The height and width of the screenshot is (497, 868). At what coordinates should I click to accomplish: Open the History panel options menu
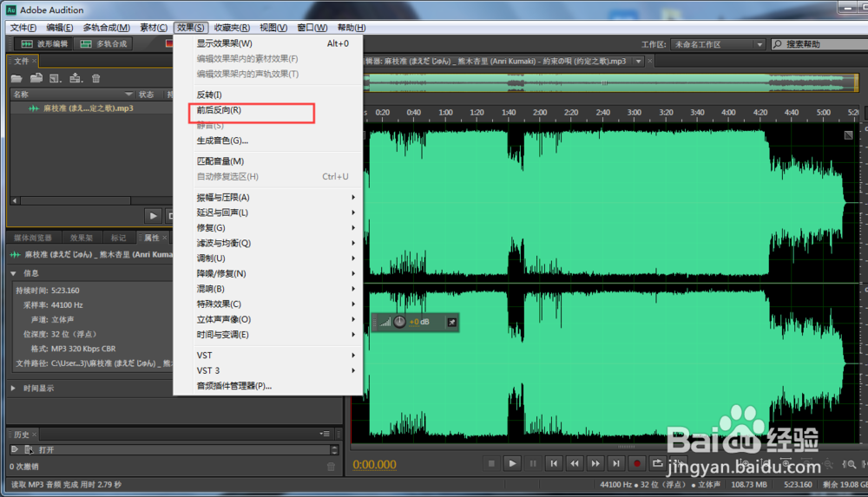click(325, 434)
